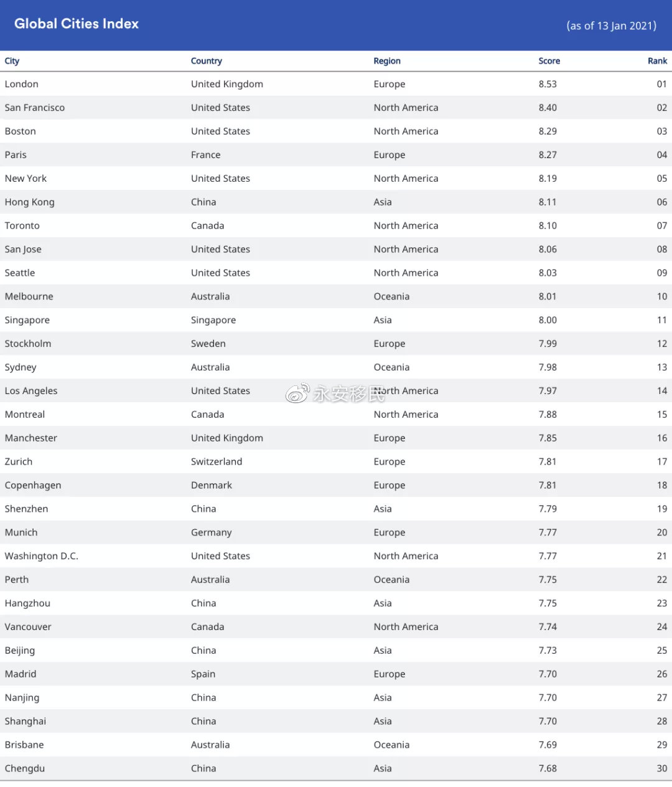Viewport: 672px width, 787px height.
Task: Click the Region column header
Action: point(387,61)
